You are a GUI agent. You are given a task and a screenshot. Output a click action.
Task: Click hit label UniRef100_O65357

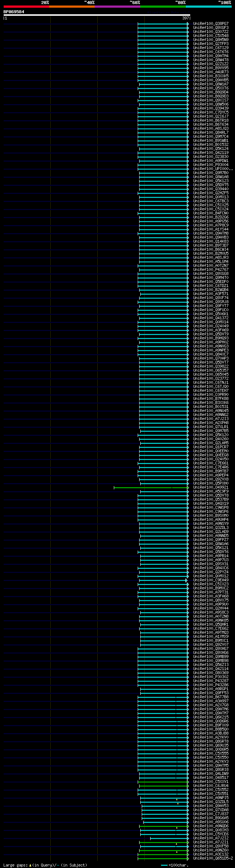coord(211,370)
